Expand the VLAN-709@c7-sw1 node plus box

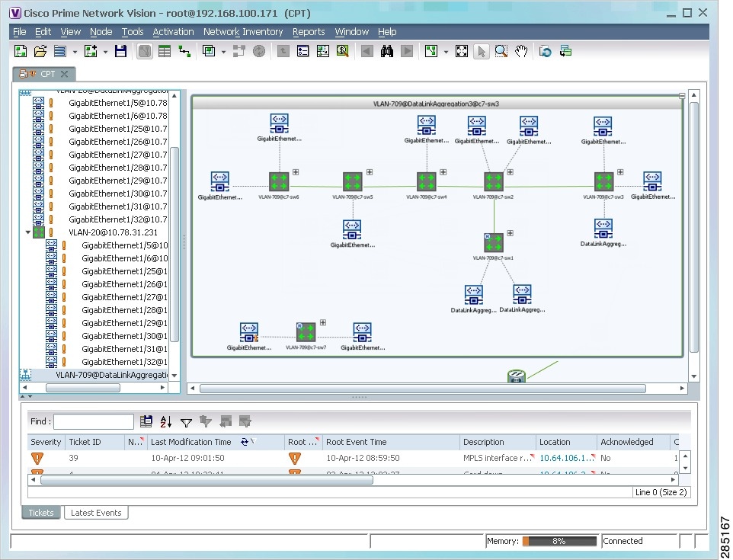(x=511, y=233)
